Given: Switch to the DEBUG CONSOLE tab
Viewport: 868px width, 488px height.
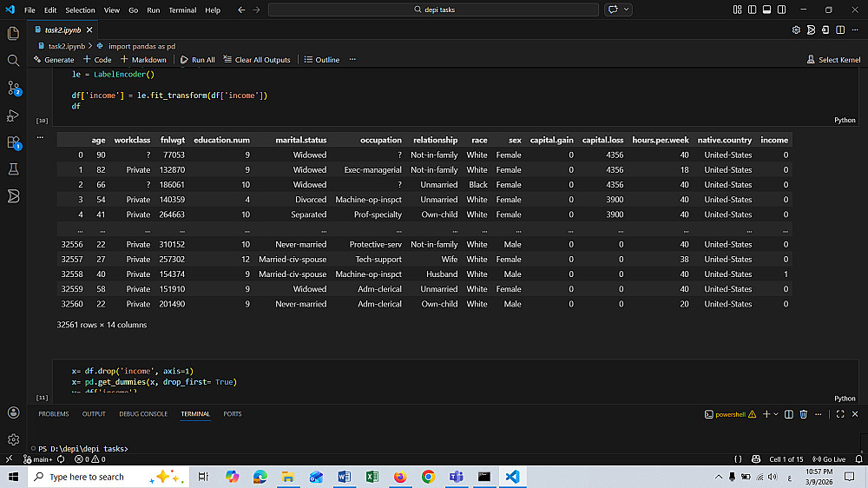Looking at the screenshot, I should point(143,414).
